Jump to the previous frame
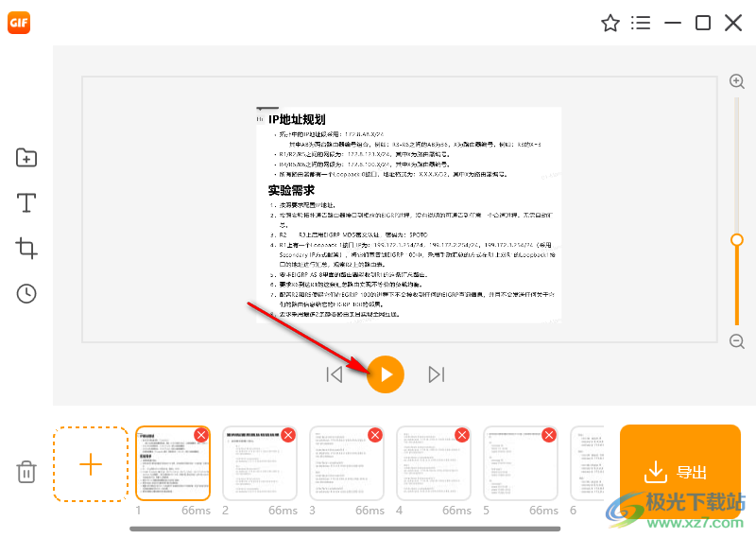 [335, 374]
